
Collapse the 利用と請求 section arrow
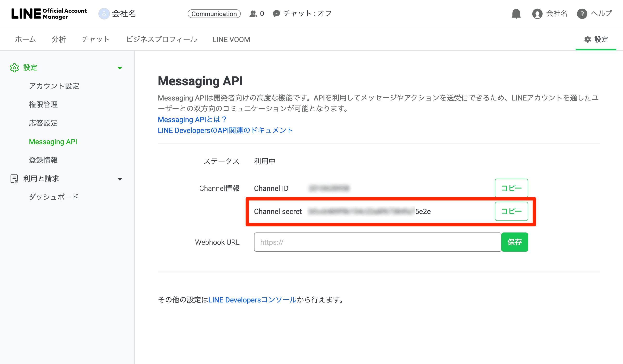(120, 179)
